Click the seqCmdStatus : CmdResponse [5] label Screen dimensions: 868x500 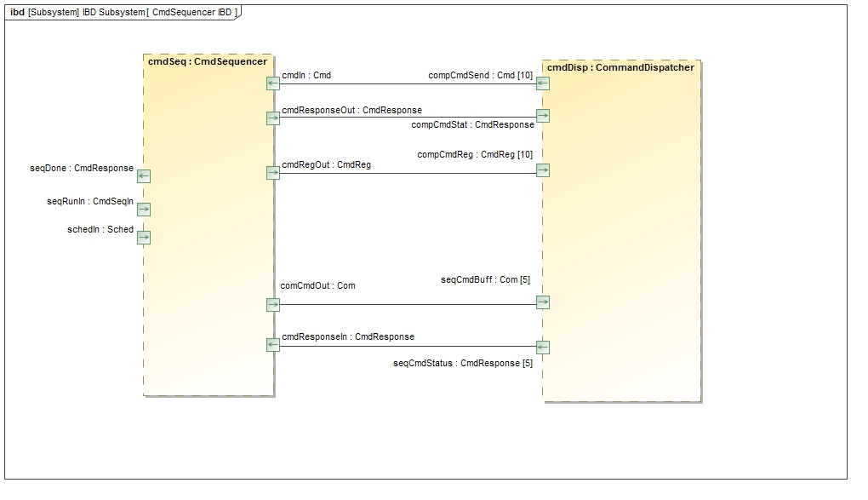[x=462, y=364]
